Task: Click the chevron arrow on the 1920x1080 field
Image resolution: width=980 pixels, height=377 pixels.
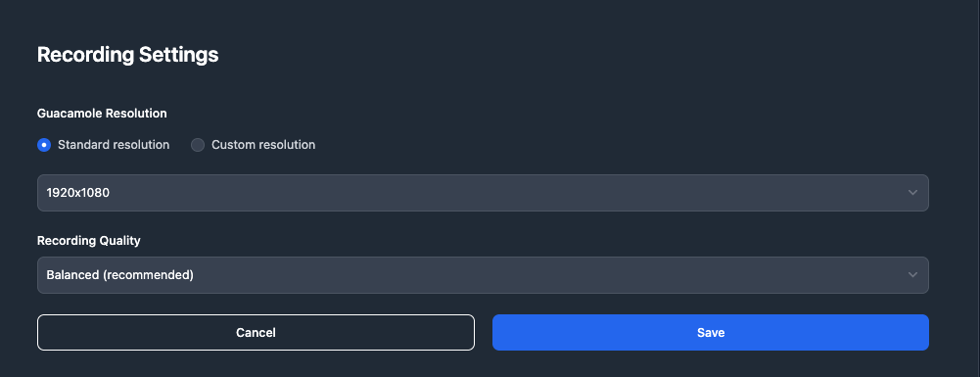Action: pyautogui.click(x=912, y=193)
